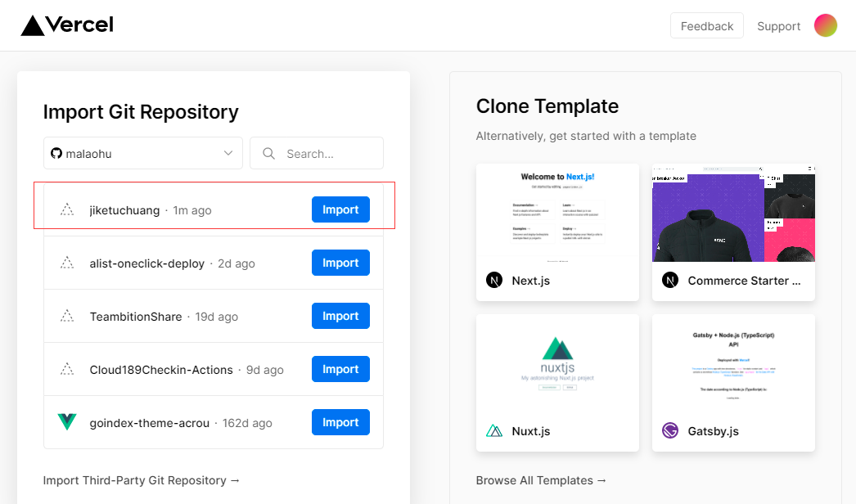Select the jiketuchuang repository name
The image size is (856, 504).
point(124,210)
